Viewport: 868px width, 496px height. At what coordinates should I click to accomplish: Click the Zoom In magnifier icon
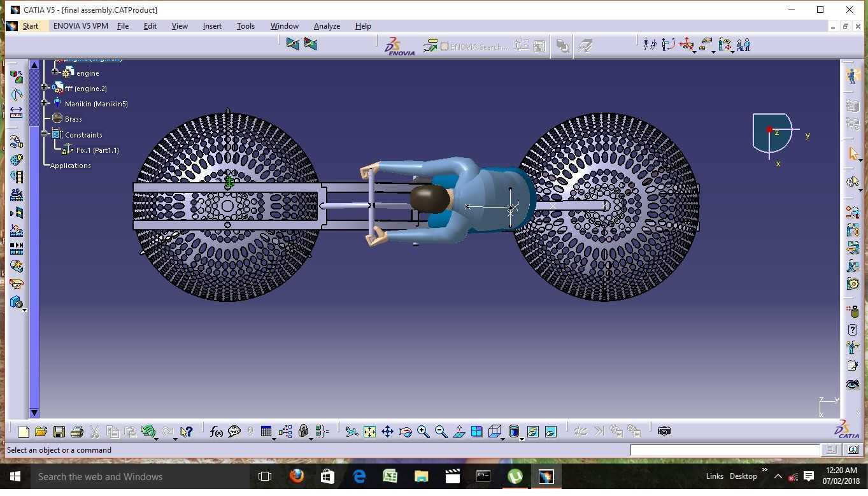click(x=423, y=432)
